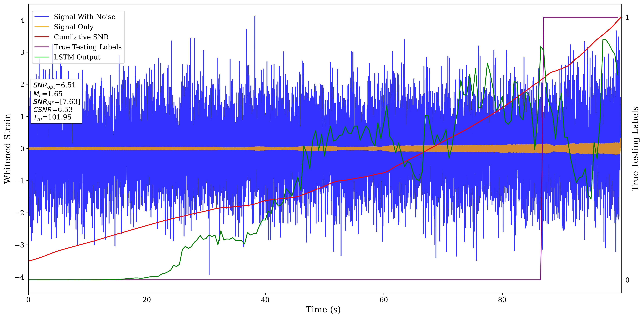This screenshot has width=644, height=318.
Task: Click the Whitened Strain y-axis label
Action: click(7, 149)
